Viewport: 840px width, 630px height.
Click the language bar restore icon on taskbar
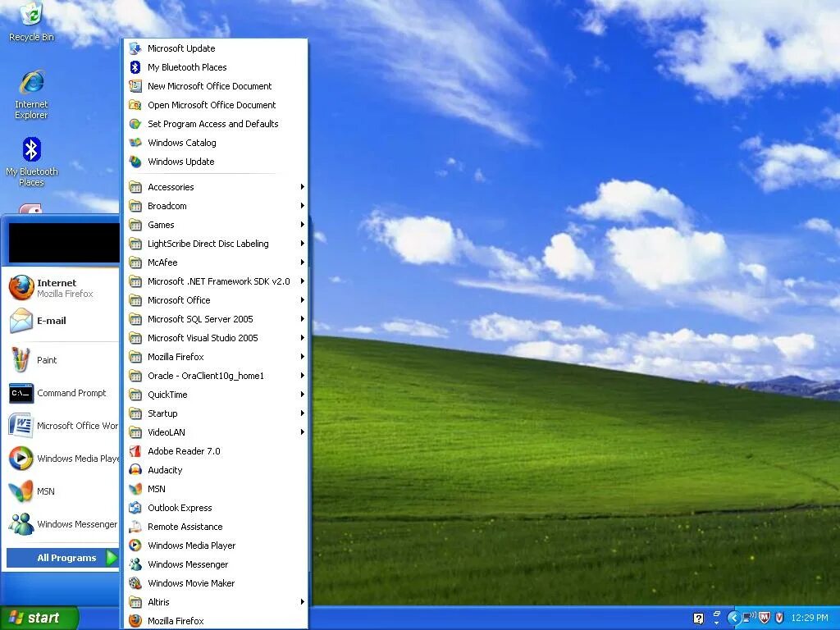point(716,614)
